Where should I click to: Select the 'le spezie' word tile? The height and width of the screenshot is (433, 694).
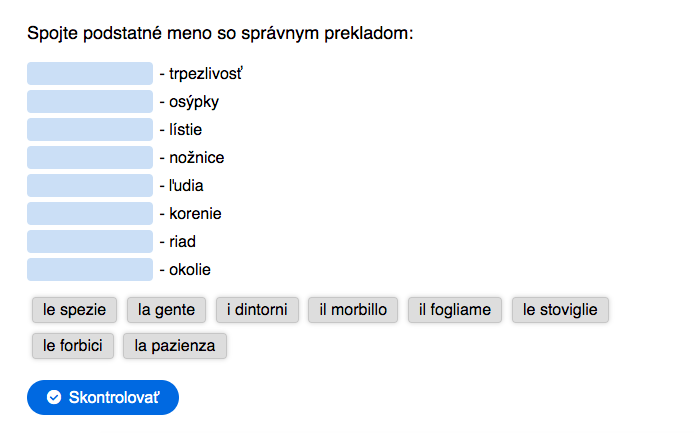74,310
